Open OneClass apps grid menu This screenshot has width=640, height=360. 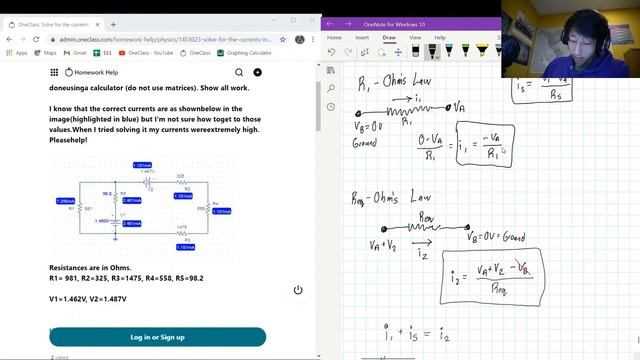(54, 72)
